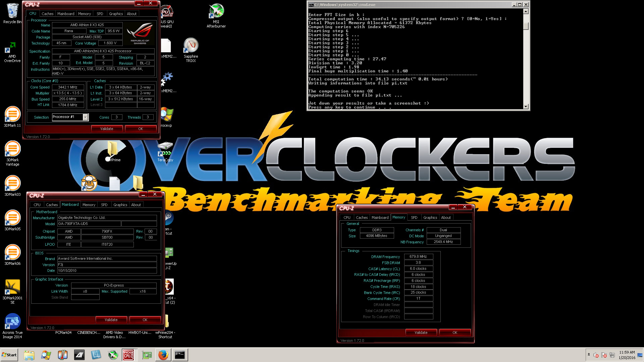Select the 3DMark Vantage desktop shortcut
644x362 pixels.
click(12, 153)
